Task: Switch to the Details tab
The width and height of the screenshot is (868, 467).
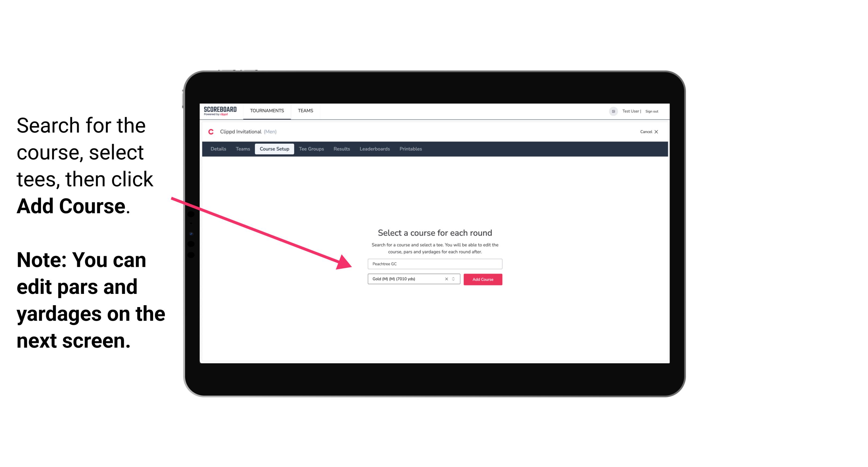Action: click(x=217, y=149)
